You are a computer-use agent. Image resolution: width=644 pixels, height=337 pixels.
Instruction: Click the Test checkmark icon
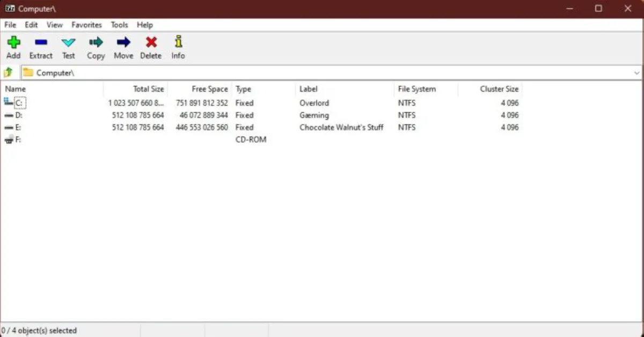click(68, 42)
